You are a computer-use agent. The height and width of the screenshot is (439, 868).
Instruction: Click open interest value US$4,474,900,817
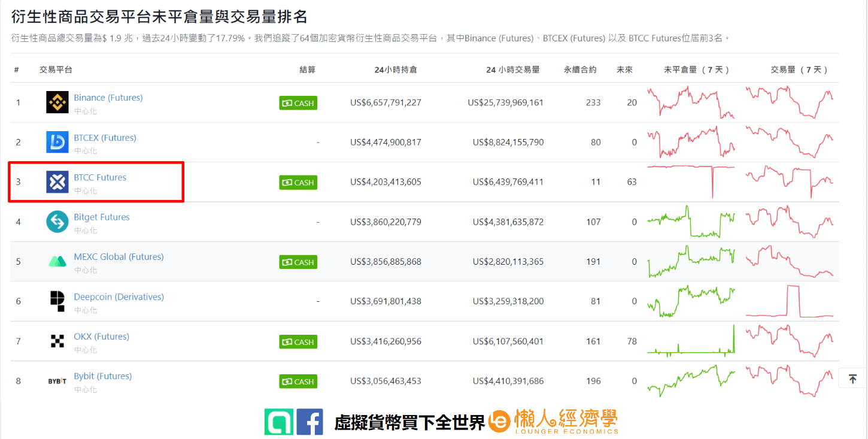point(386,142)
